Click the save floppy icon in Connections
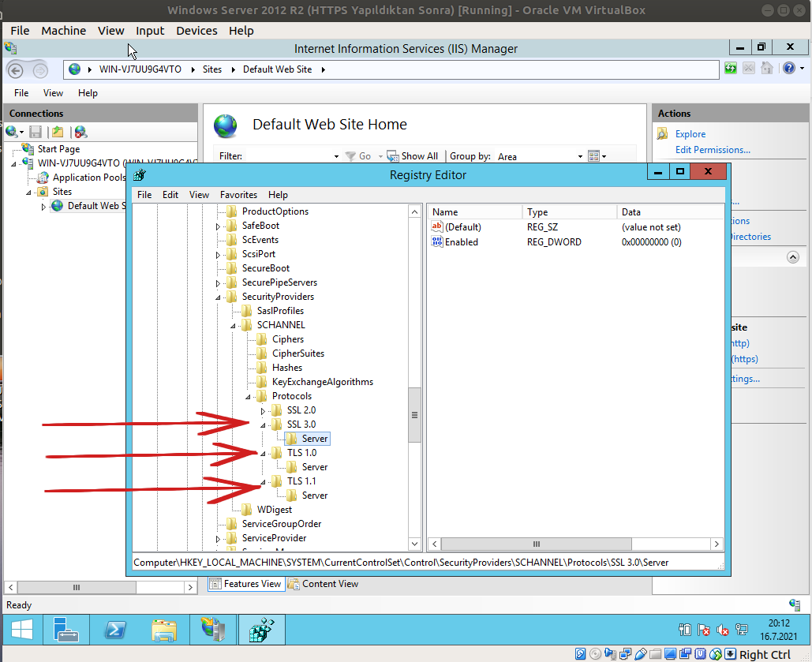 [36, 132]
